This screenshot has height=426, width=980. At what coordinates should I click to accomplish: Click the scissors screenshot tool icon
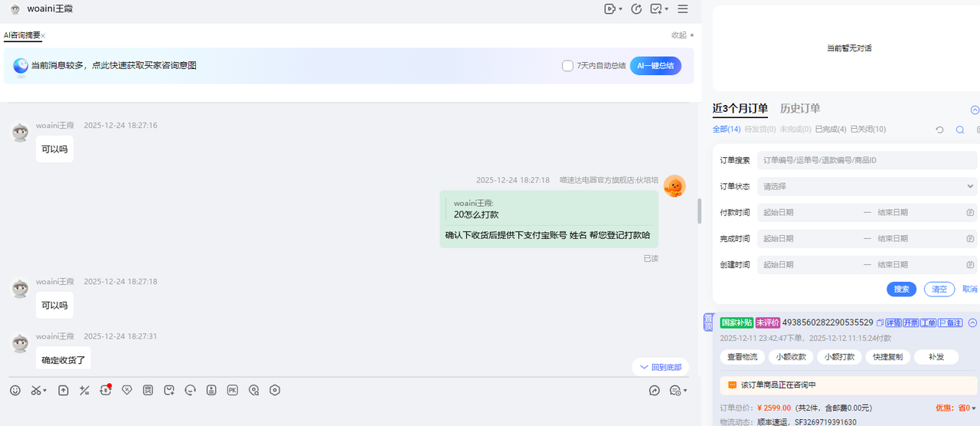[x=38, y=390]
